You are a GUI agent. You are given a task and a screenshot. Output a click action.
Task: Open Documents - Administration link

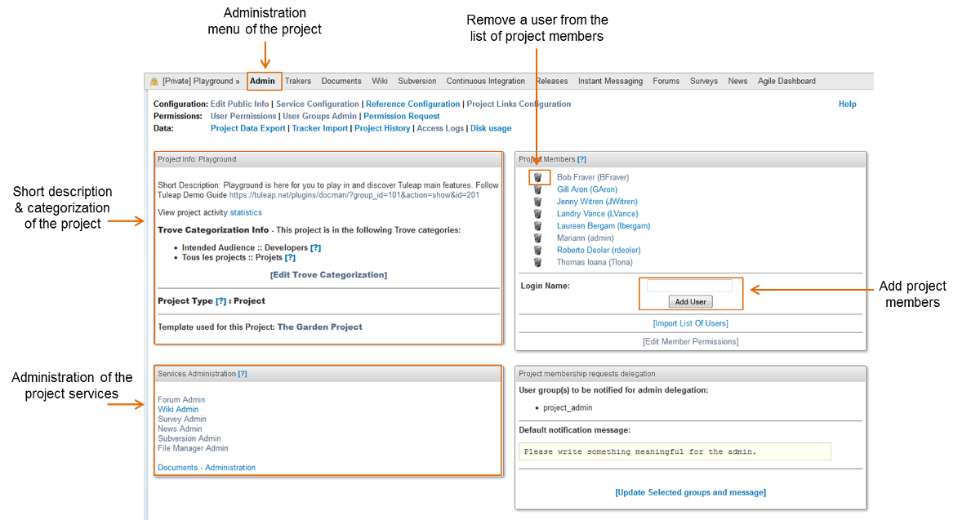(207, 468)
